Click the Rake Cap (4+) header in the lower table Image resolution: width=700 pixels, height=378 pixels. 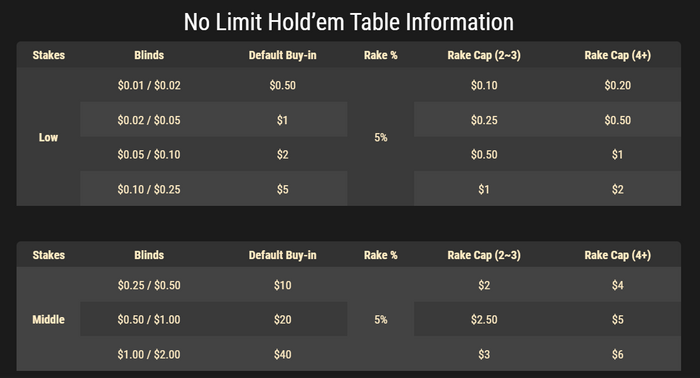617,255
